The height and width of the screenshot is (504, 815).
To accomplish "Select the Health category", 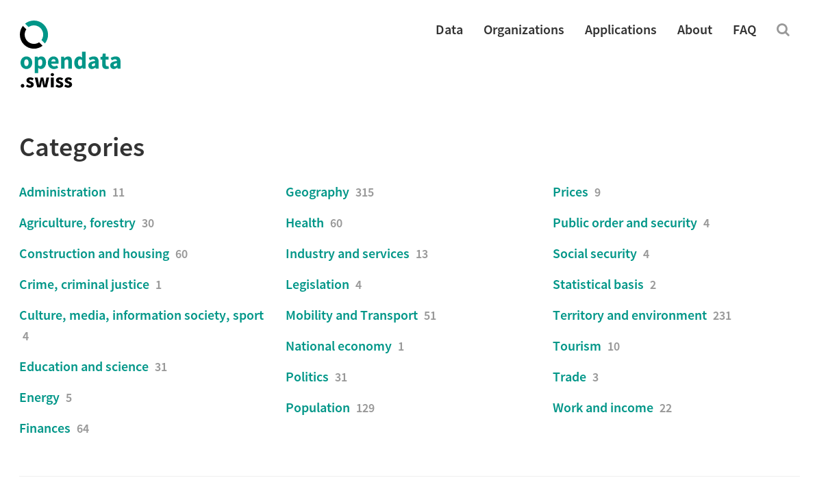I will pyautogui.click(x=305, y=223).
